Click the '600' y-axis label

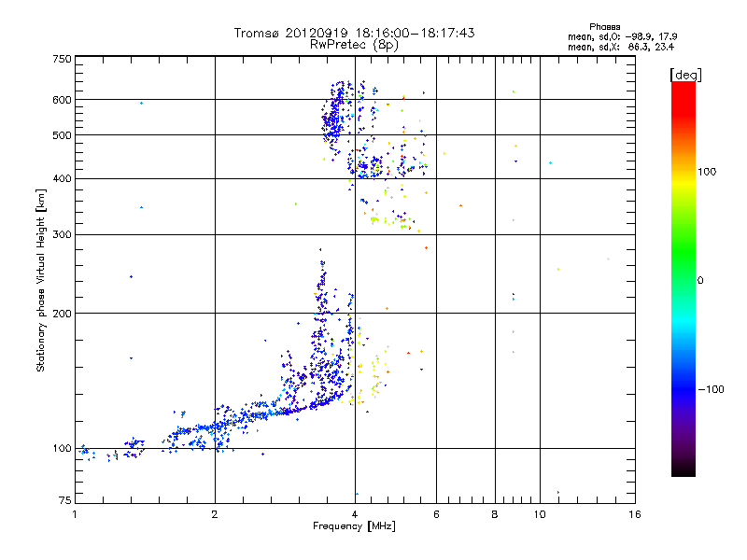click(63, 100)
